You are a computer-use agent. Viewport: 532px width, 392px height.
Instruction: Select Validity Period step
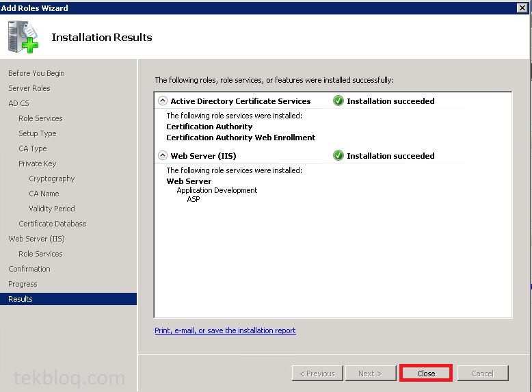tap(51, 209)
